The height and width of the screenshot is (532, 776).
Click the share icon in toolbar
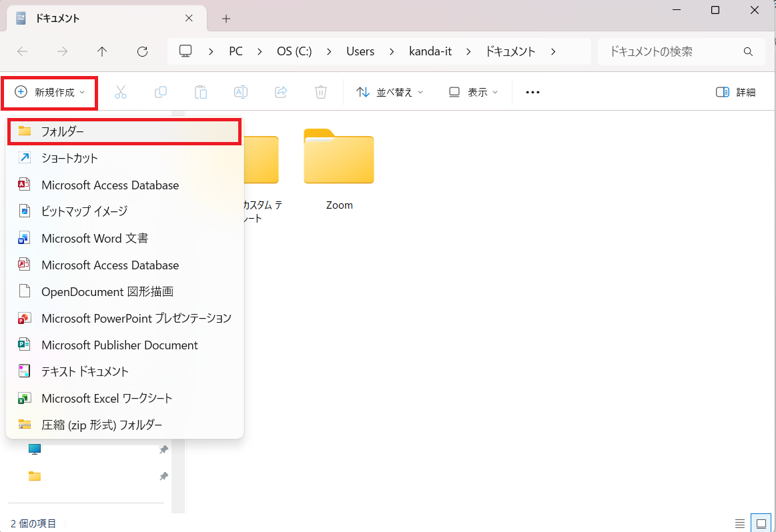[x=281, y=92]
